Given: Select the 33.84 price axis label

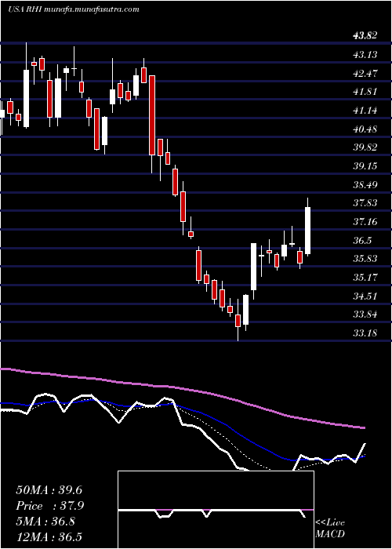Looking at the screenshot, I should click(x=365, y=314).
